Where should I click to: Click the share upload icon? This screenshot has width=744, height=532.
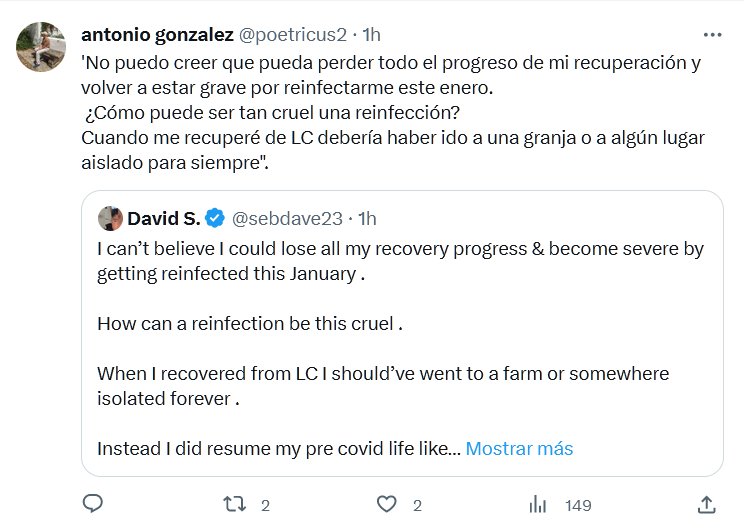point(706,504)
